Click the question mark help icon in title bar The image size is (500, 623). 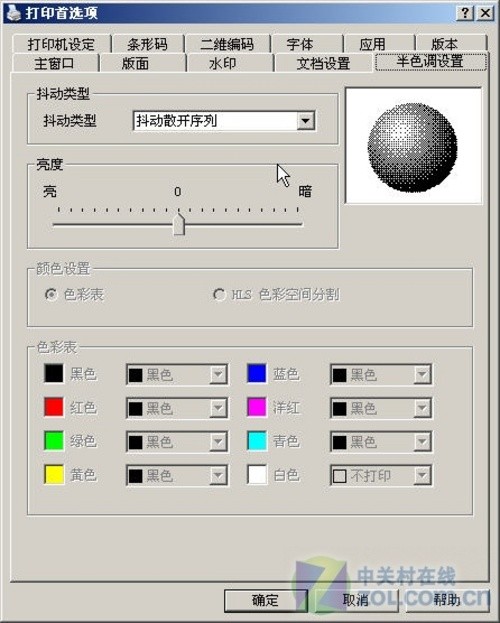465,13
